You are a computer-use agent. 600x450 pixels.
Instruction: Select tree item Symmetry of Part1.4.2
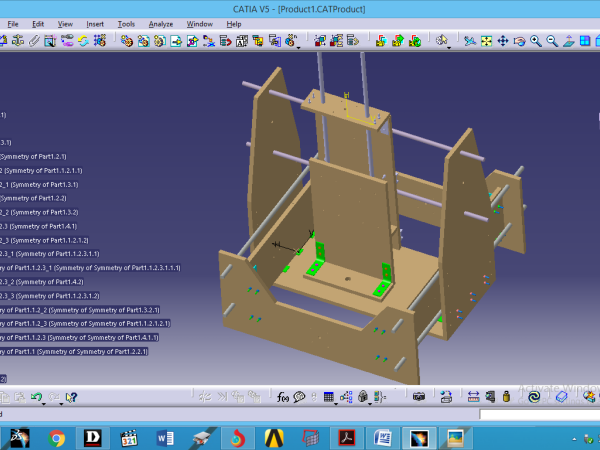tap(42, 282)
